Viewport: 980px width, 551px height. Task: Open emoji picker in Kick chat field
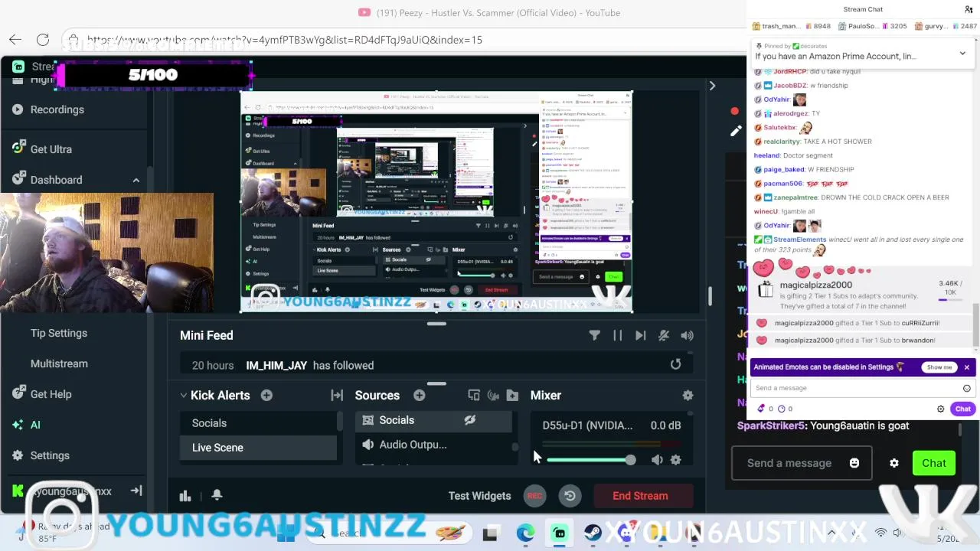854,463
